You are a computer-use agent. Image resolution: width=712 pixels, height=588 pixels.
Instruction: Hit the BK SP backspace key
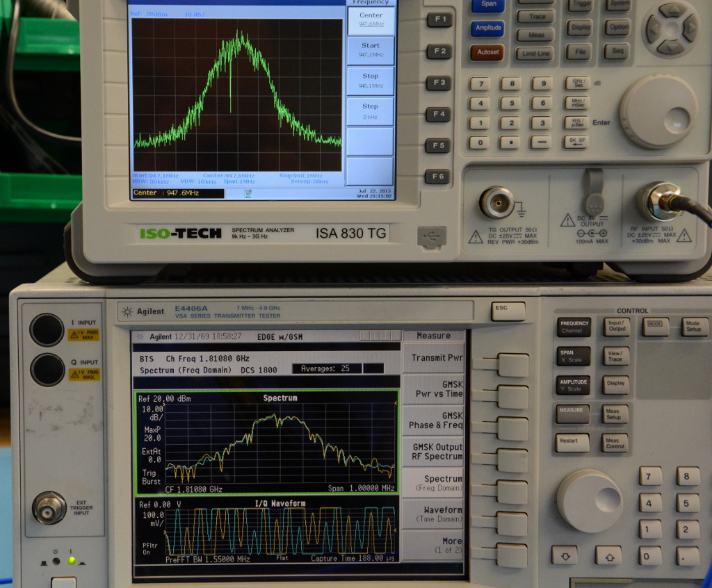click(576, 142)
